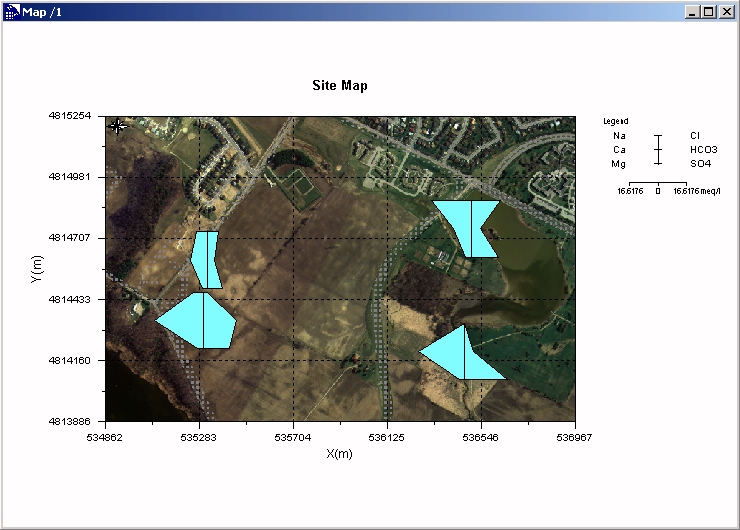This screenshot has height=530, width=740.
Task: Select the crosshair star marker on the map
Action: coord(118,126)
